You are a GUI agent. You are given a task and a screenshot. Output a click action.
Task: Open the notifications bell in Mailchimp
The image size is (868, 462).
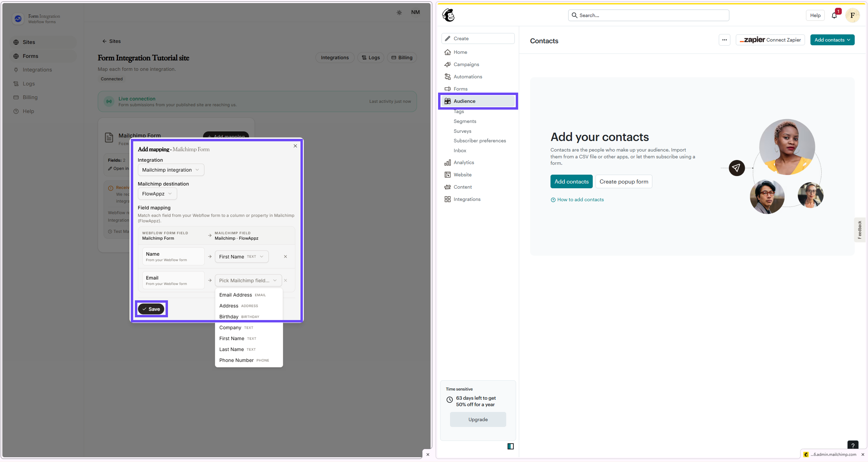(834, 15)
